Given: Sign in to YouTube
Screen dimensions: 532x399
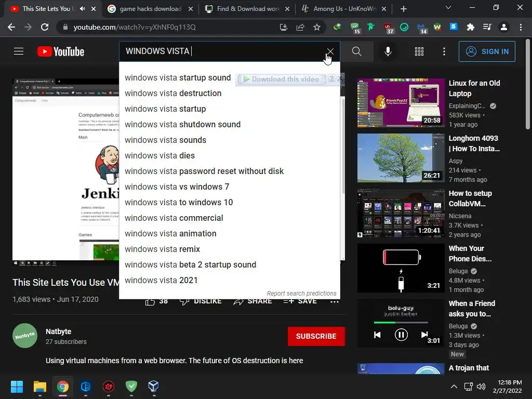Looking at the screenshot, I should tap(487, 51).
